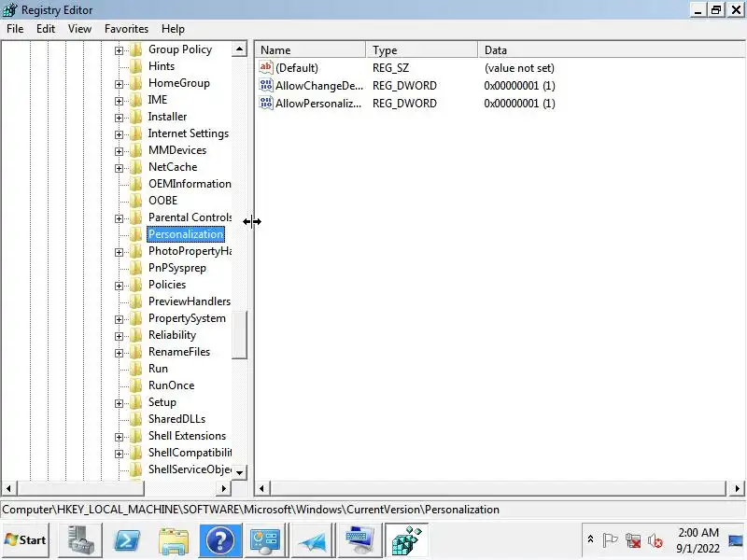747x560 pixels.
Task: Click the RunOnce folder icon
Action: coord(136,385)
